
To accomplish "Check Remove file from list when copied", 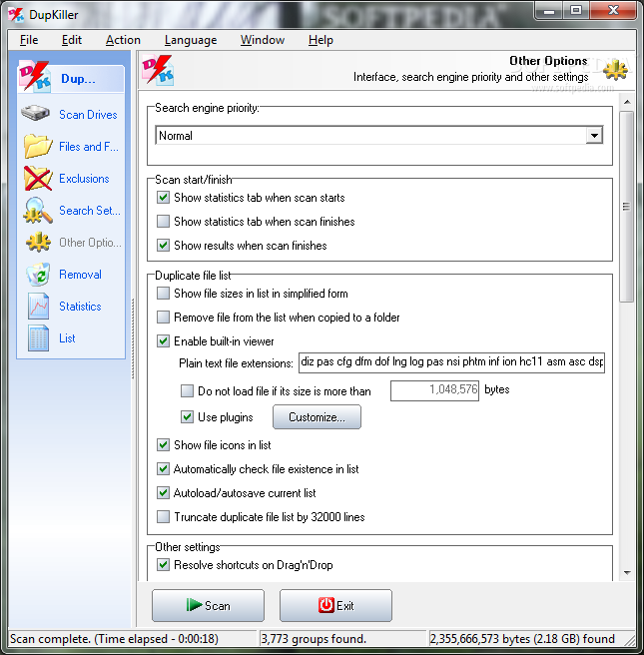I will [163, 318].
